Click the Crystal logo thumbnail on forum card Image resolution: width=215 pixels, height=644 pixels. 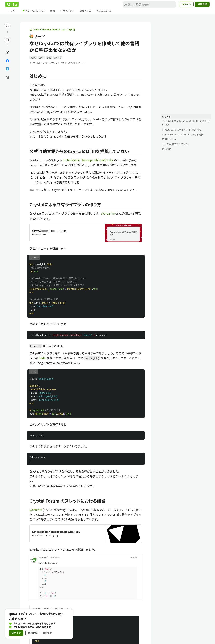tap(123, 534)
